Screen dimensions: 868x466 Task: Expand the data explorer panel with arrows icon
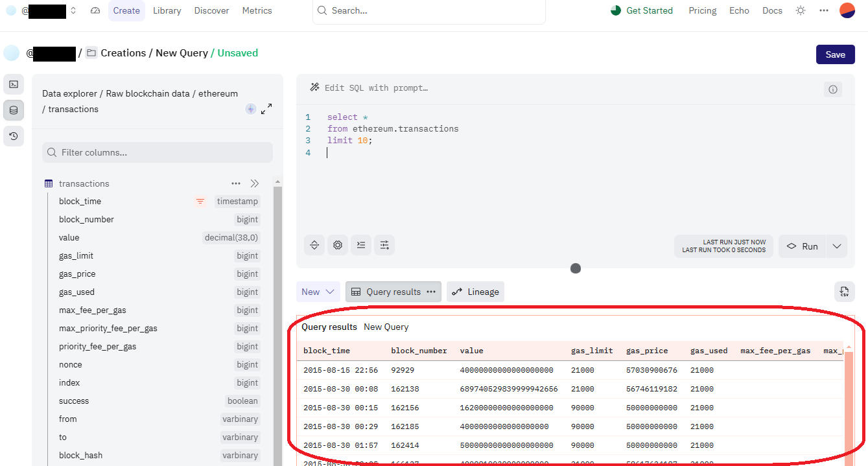coord(266,109)
